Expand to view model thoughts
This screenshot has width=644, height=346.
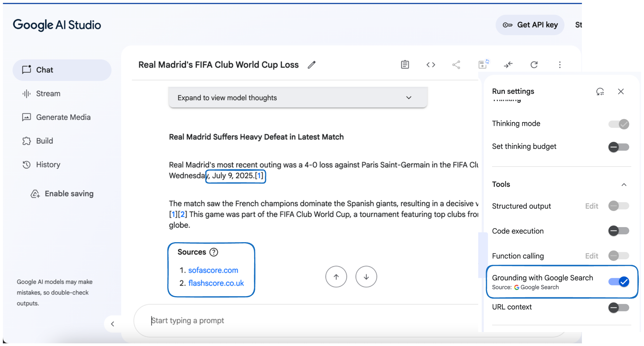298,98
